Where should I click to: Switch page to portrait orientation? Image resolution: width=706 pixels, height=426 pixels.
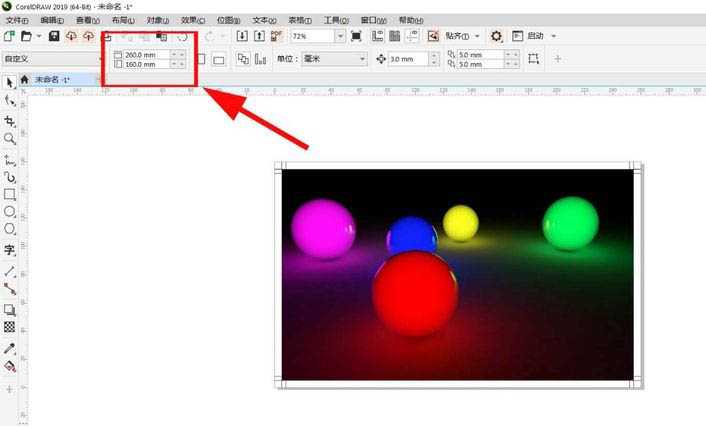201,59
